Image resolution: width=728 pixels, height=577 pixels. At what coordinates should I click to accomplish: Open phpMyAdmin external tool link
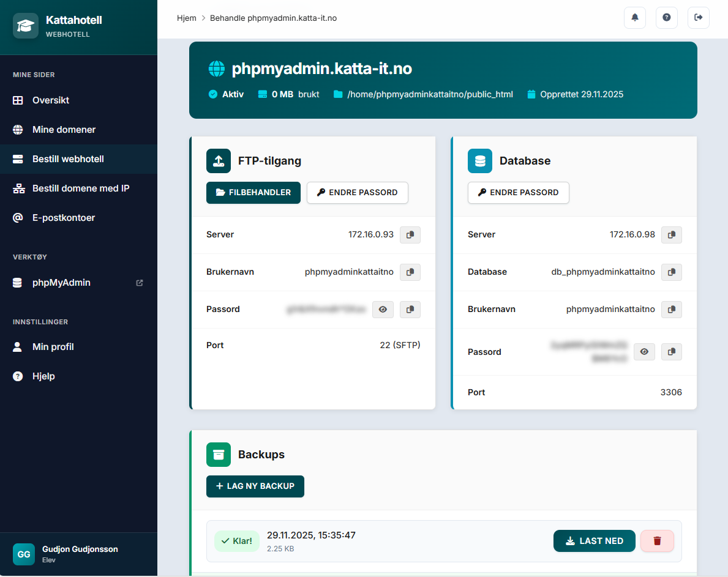(x=61, y=283)
